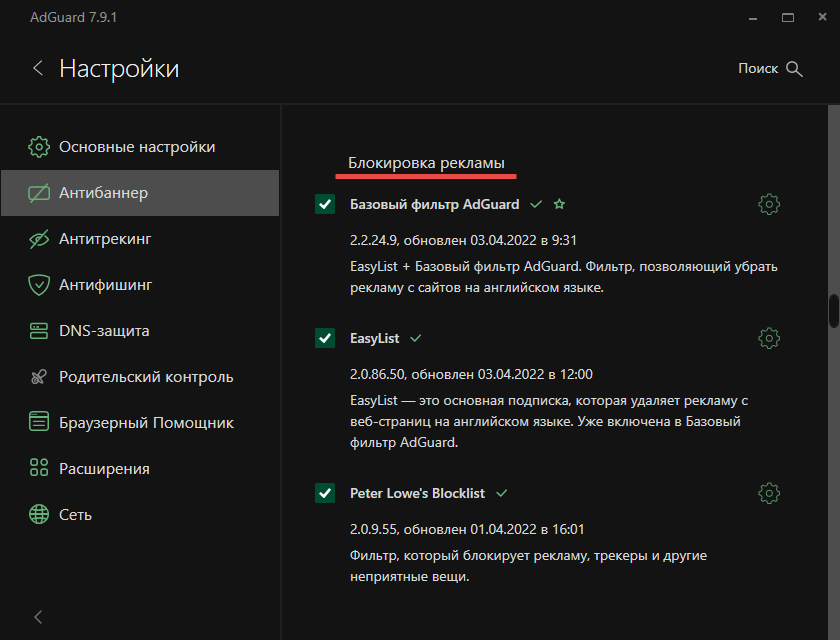The width and height of the screenshot is (840, 640).
Task: Click the General settings gear icon in the sidebar
Action: tap(39, 147)
